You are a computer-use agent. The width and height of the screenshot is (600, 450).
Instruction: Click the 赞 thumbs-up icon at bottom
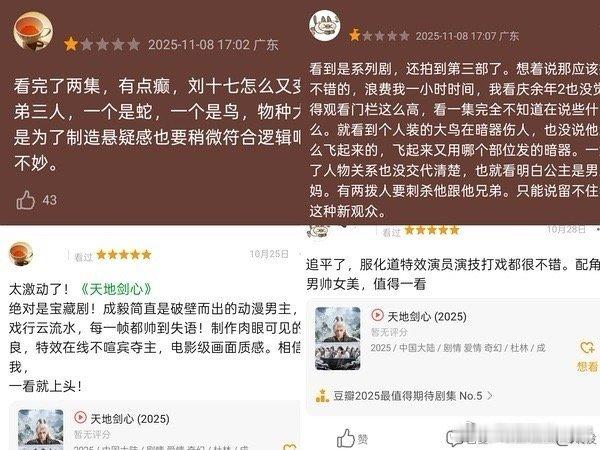346,438
